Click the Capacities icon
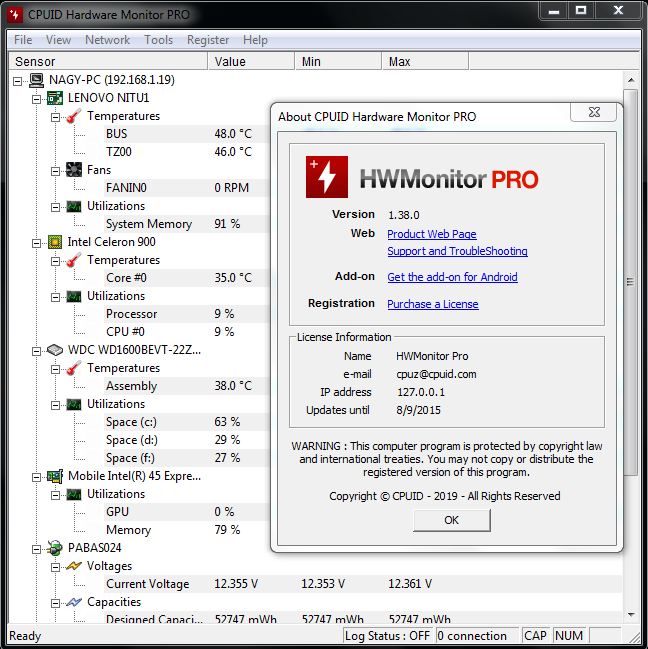The height and width of the screenshot is (649, 648). tap(74, 602)
